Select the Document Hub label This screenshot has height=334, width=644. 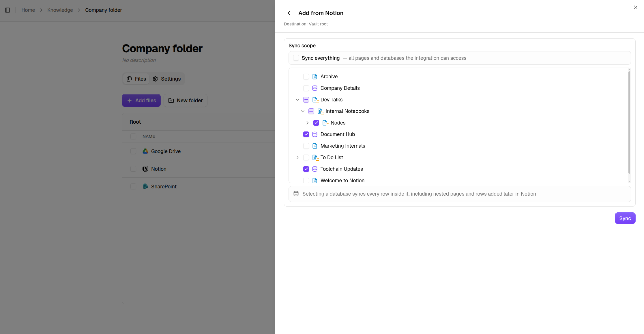338,134
